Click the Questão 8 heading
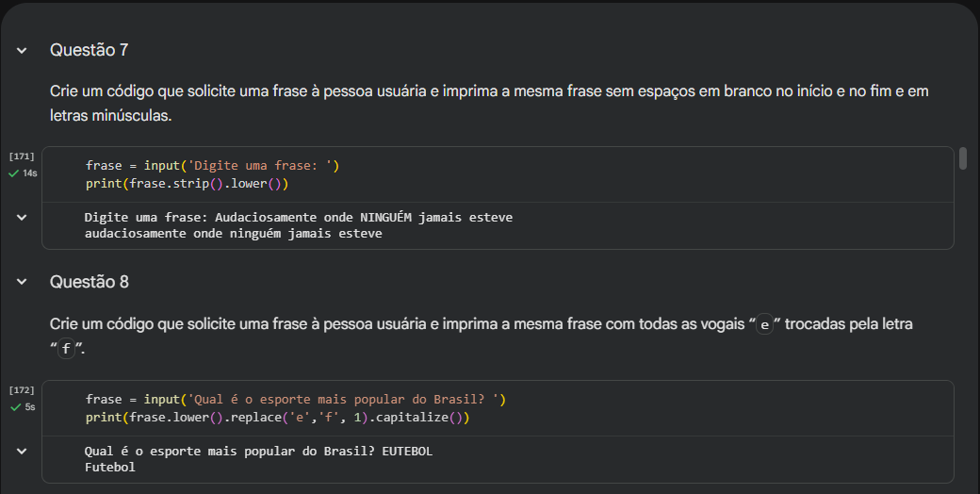 point(90,282)
